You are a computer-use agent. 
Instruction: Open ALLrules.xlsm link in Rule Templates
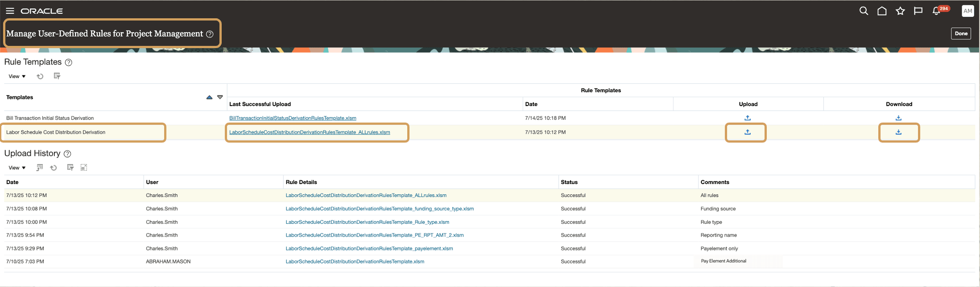pos(310,132)
